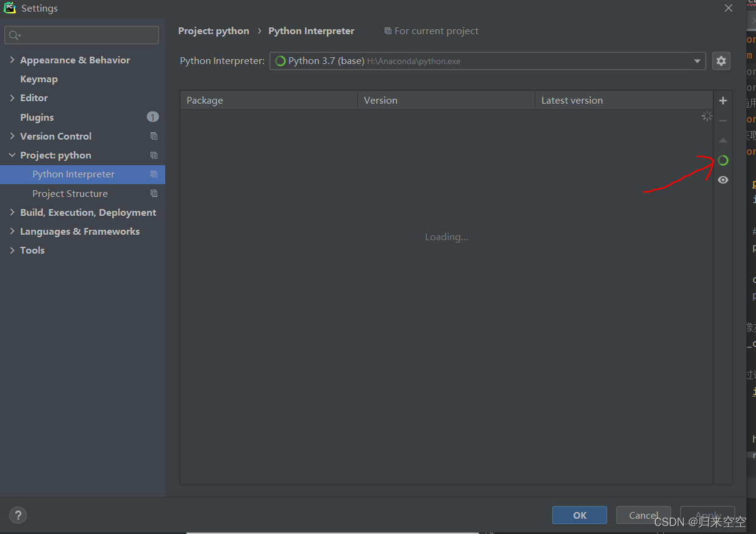Image resolution: width=756 pixels, height=534 pixels.
Task: Click the copy icon next to Project Structure
Action: pos(154,193)
